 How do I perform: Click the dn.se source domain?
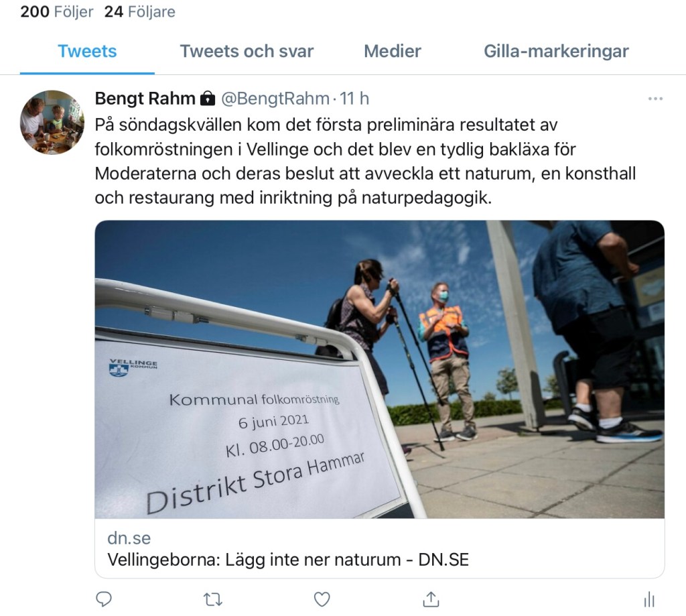pos(129,538)
